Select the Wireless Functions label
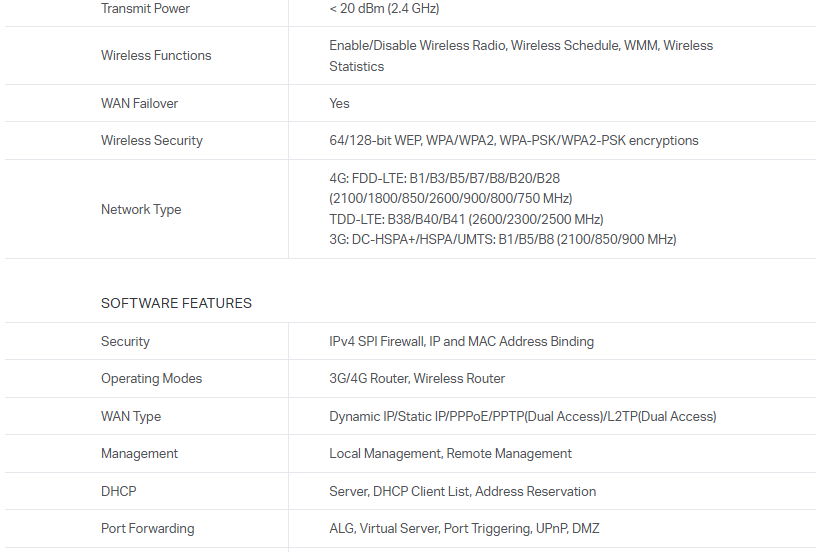The width and height of the screenshot is (817, 552). tap(156, 56)
